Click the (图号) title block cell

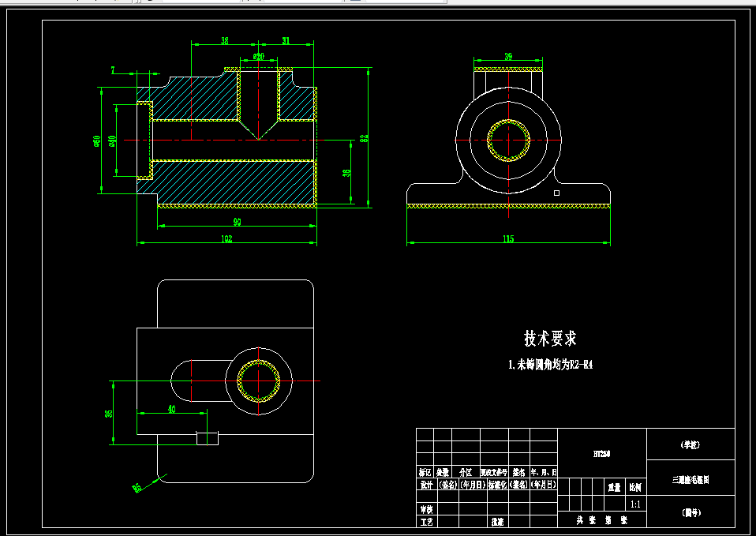pos(691,513)
